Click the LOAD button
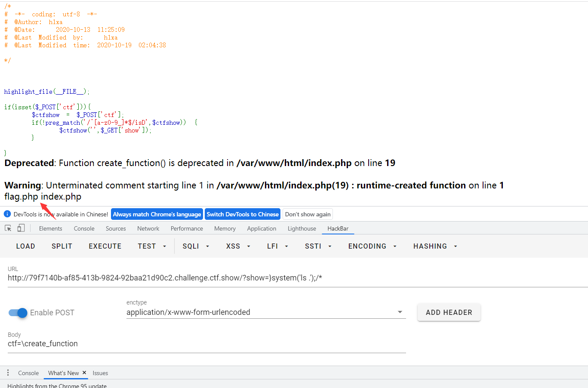The image size is (588, 388). point(25,246)
